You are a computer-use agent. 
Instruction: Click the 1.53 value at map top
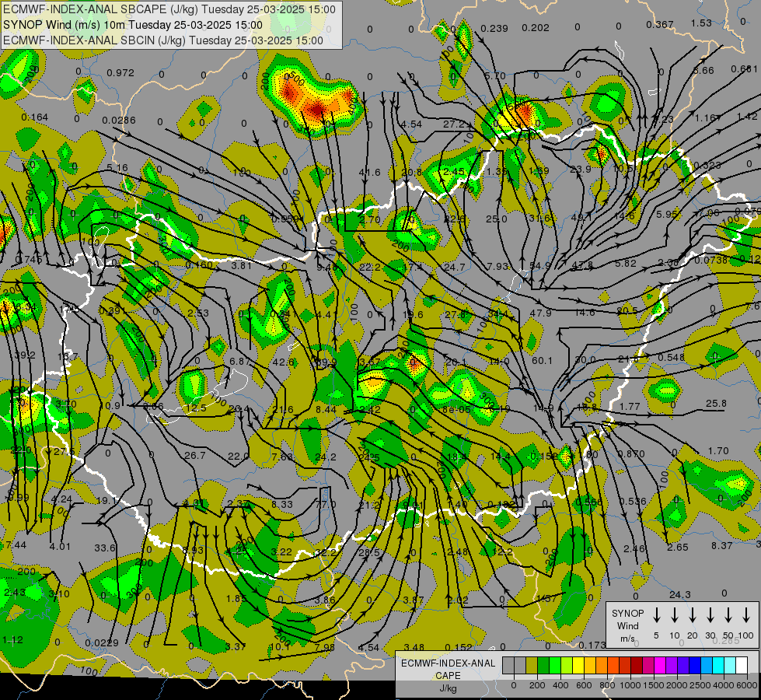click(x=701, y=23)
